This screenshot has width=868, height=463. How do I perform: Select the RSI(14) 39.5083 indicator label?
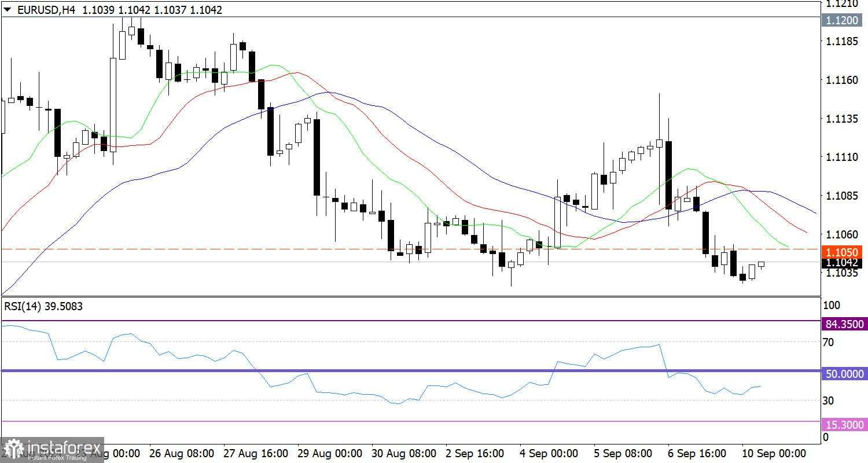(x=43, y=306)
